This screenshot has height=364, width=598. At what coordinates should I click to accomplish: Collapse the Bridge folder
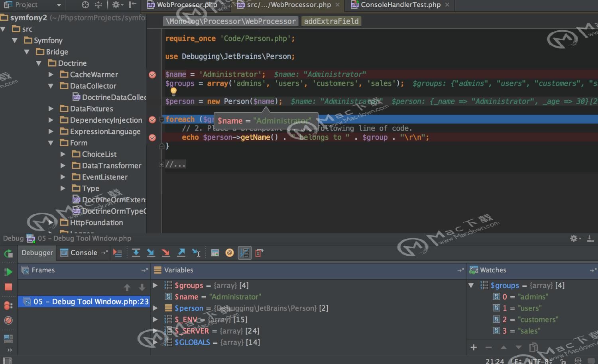[27, 52]
